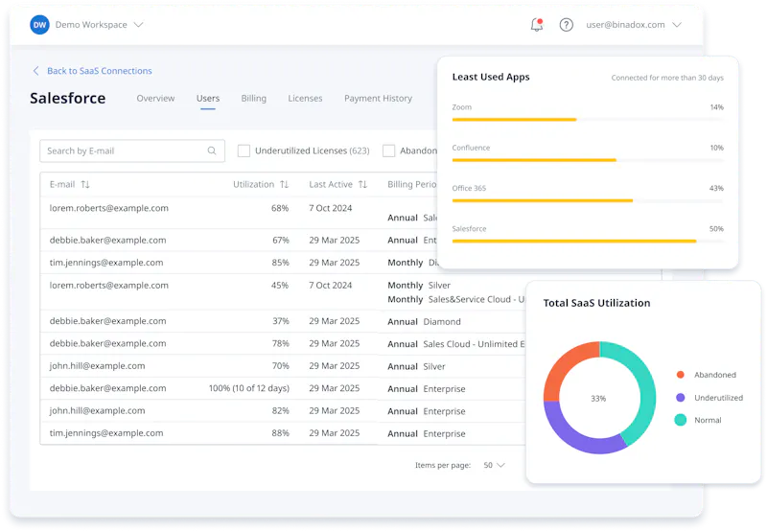The image size is (767, 532).
Task: Open the help question-mark icon
Action: click(x=566, y=25)
